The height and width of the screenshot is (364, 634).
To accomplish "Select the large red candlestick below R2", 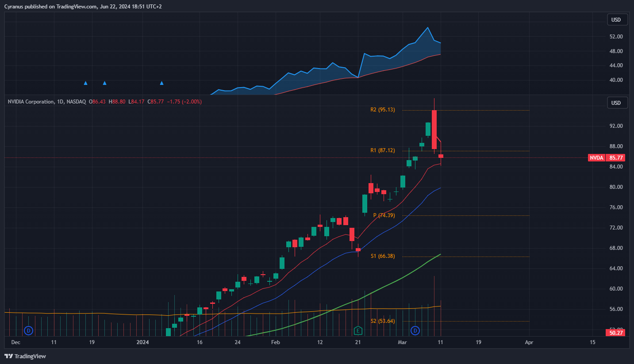I will [434, 130].
